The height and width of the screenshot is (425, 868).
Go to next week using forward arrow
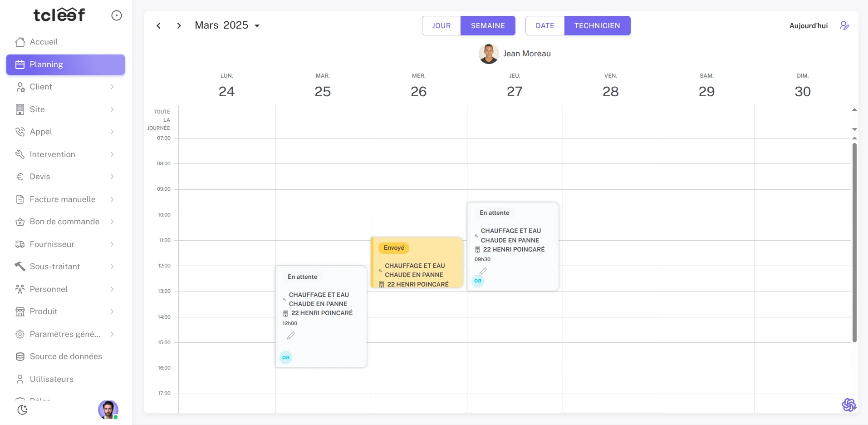tap(179, 25)
